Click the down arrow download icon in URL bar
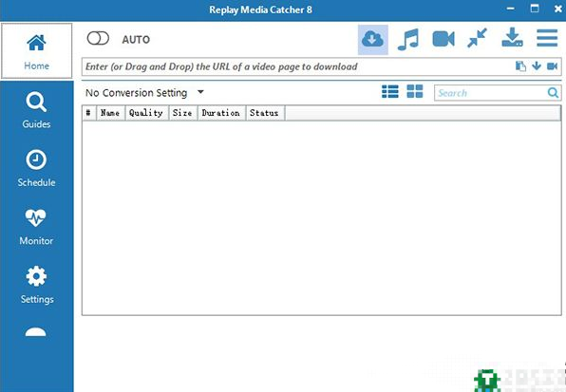Image resolution: width=566 pixels, height=392 pixels. click(x=537, y=66)
